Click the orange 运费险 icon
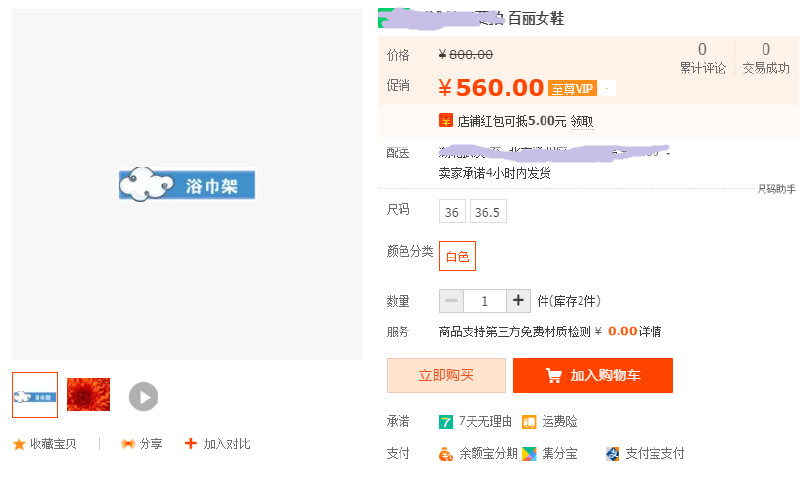The width and height of the screenshot is (800, 478). (x=529, y=422)
